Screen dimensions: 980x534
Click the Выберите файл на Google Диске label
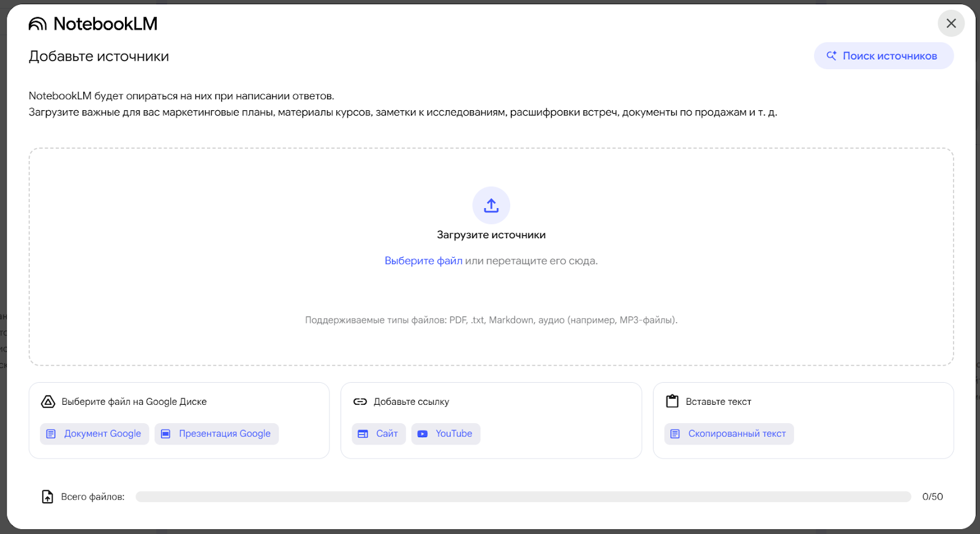[x=134, y=402]
